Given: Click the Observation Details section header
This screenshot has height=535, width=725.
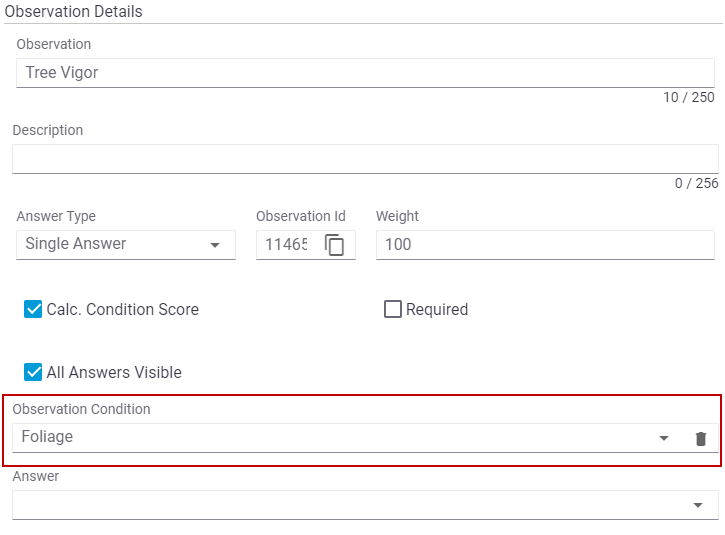Looking at the screenshot, I should [74, 12].
